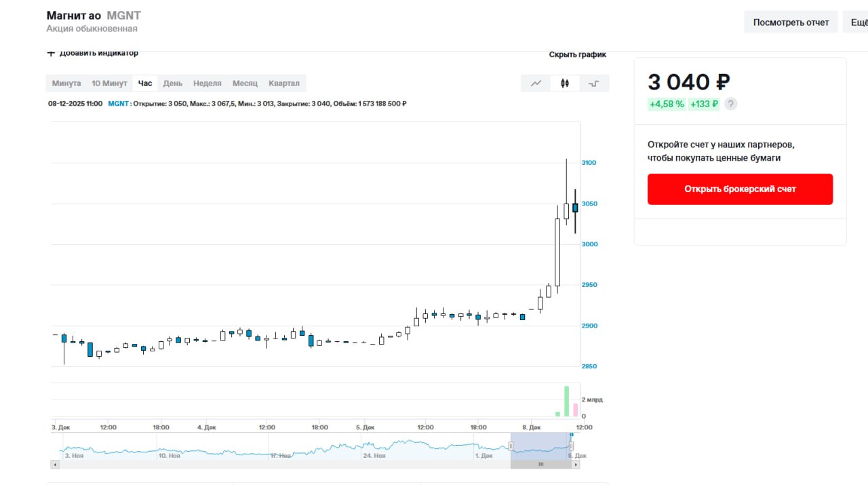Viewport: 868px width, 485px height.
Task: Select the Минута timeframe
Action: pyautogui.click(x=66, y=83)
